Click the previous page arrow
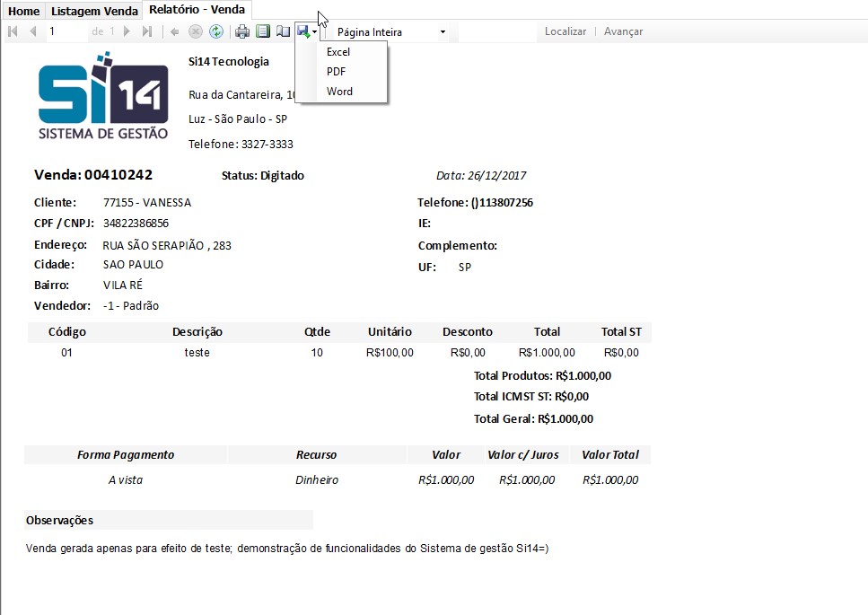 tap(33, 31)
